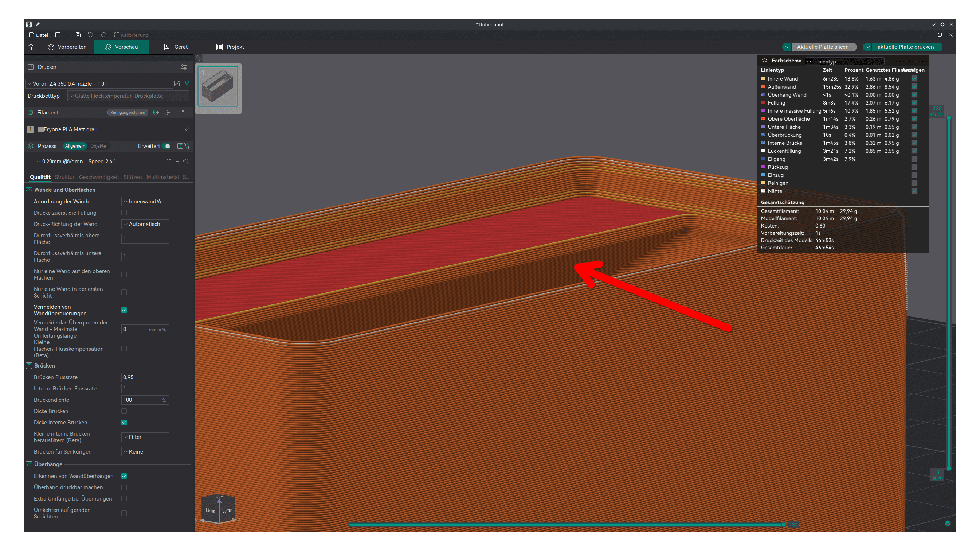Image resolution: width=980 pixels, height=560 pixels.
Task: Toggle the Erweitert advanced mode switch
Action: tap(166, 146)
